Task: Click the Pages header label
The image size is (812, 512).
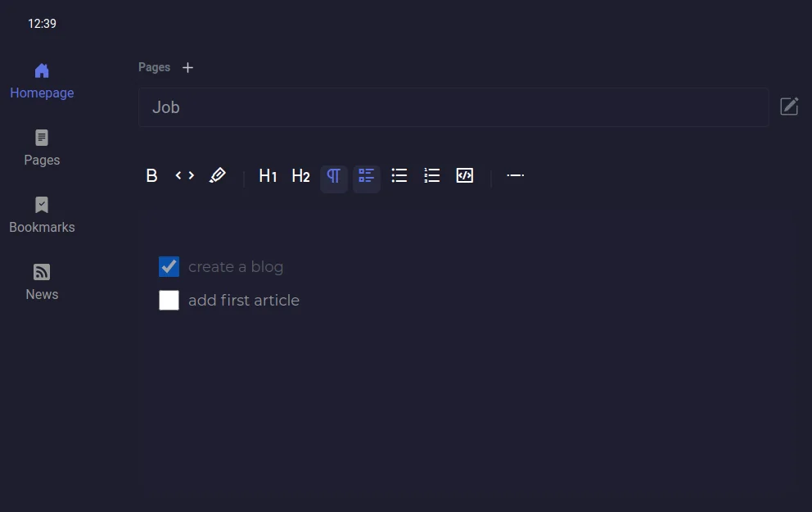Action: tap(155, 67)
